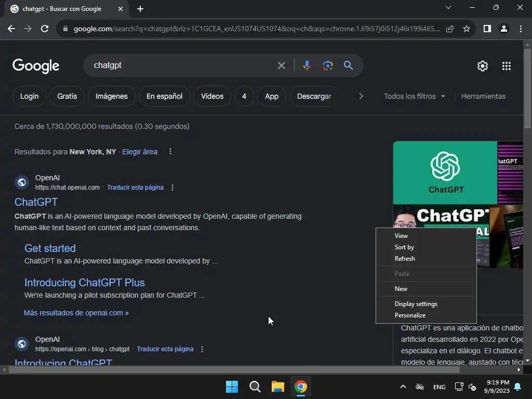The height and width of the screenshot is (399, 532).
Task: Open the Google apps grid
Action: [506, 66]
